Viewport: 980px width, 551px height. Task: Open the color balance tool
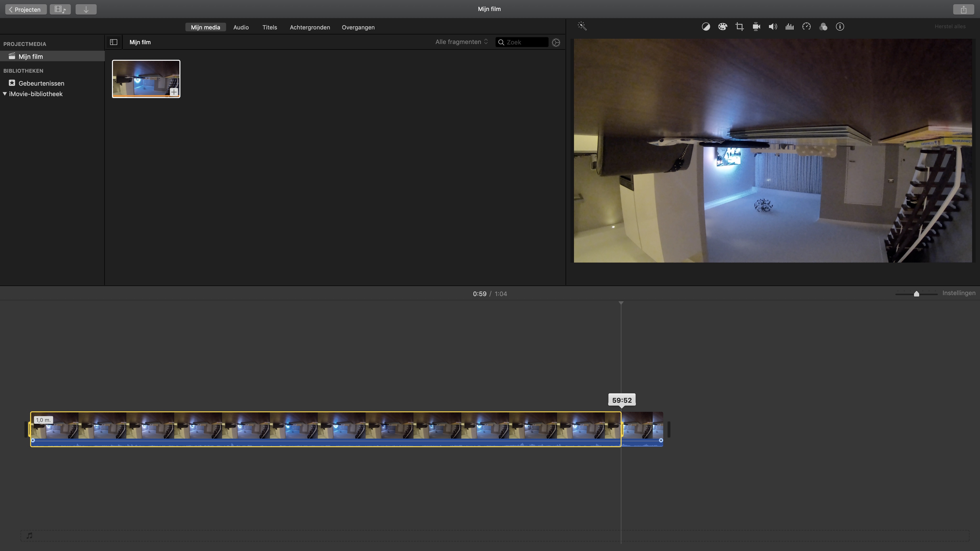coord(706,27)
